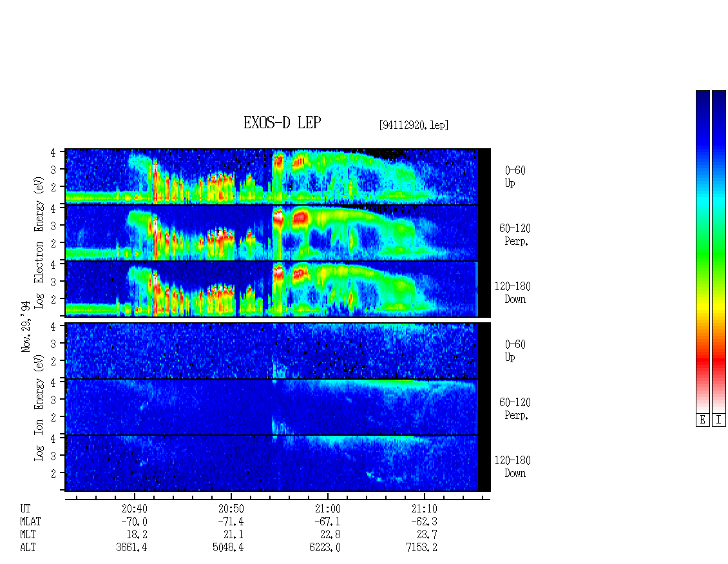728x564 pixels.
Task: Click the 0-60 Up label beside the ion panel
Action: [x=515, y=351]
